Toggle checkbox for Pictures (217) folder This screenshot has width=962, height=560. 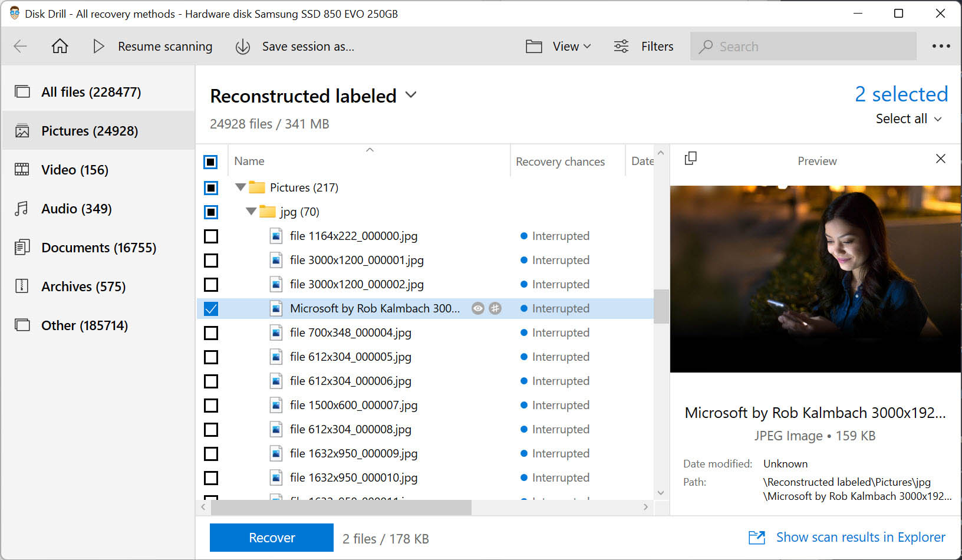coord(210,187)
